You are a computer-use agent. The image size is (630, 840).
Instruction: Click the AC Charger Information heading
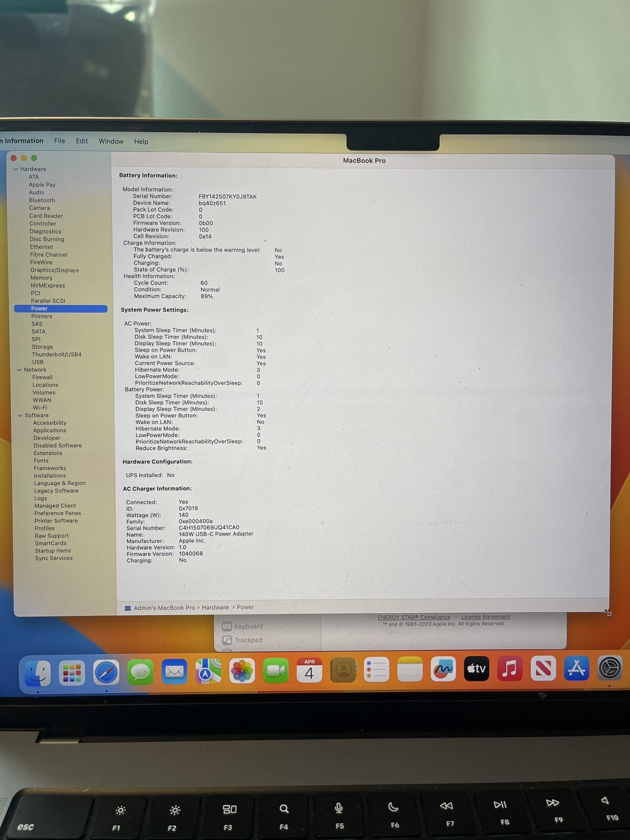pos(157,489)
